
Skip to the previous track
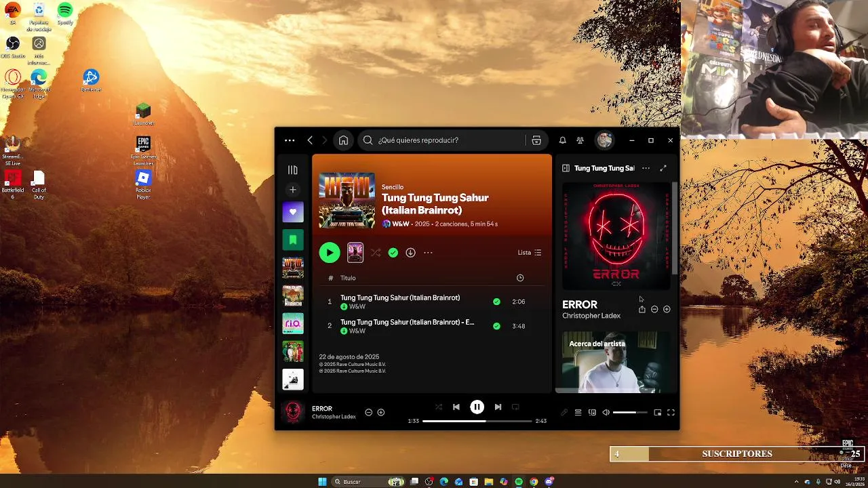click(456, 407)
